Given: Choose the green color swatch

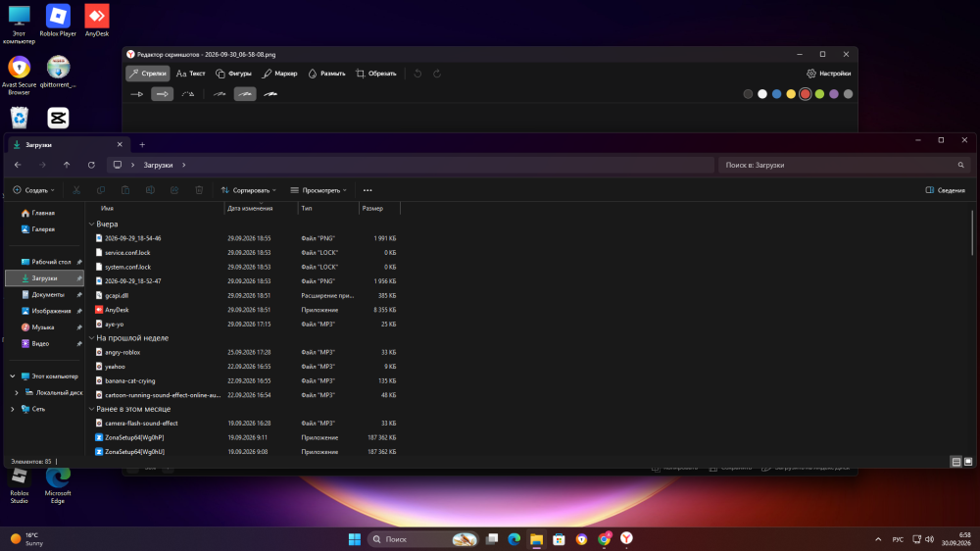Looking at the screenshot, I should click(819, 94).
